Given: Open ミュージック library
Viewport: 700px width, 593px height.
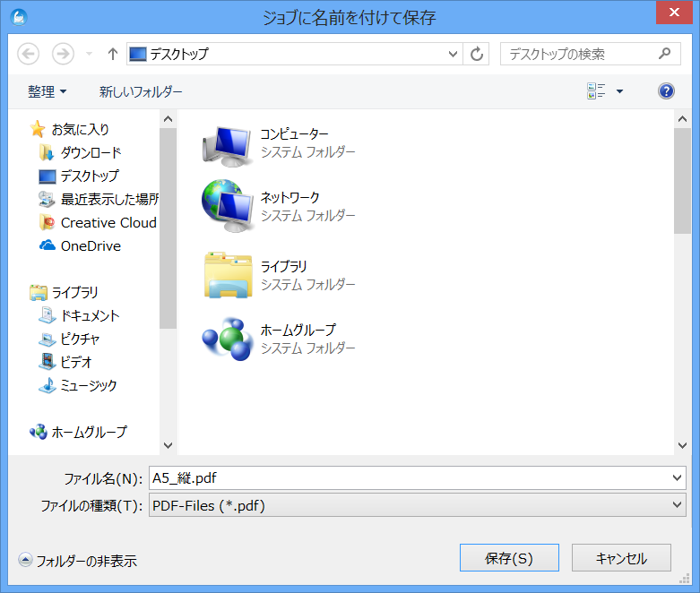Looking at the screenshot, I should [x=89, y=385].
